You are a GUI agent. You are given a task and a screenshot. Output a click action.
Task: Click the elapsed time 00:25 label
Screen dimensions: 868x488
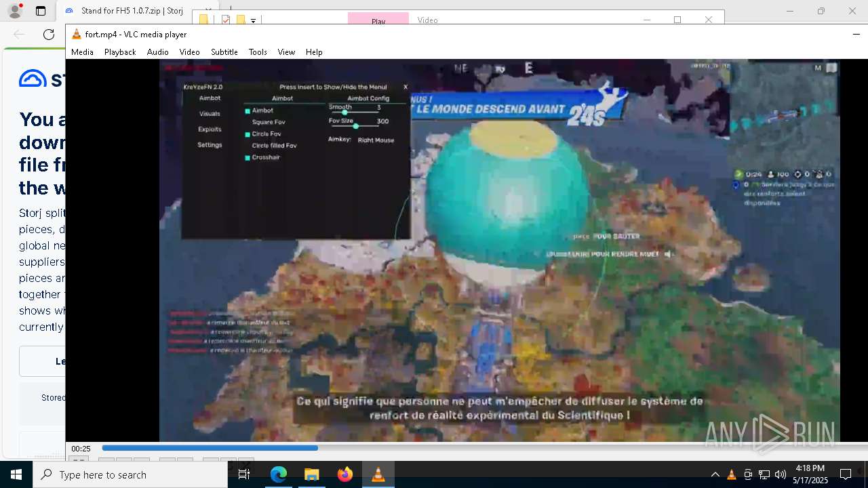[x=81, y=449]
